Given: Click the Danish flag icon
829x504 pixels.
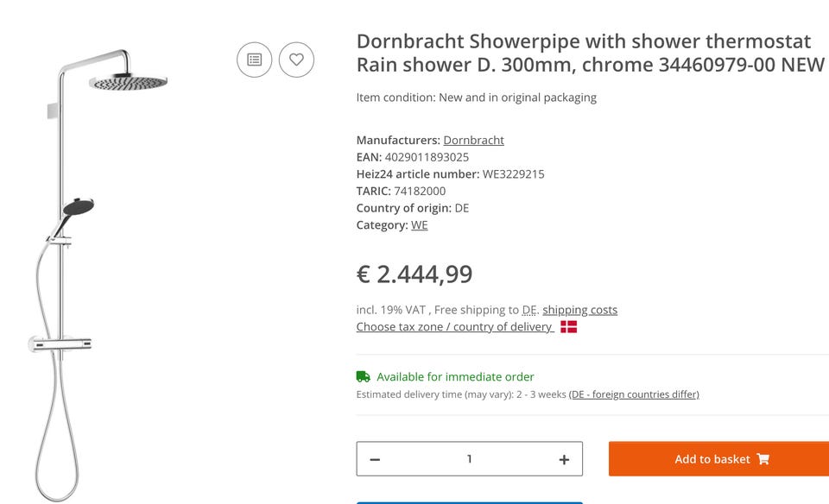Looking at the screenshot, I should [x=568, y=327].
